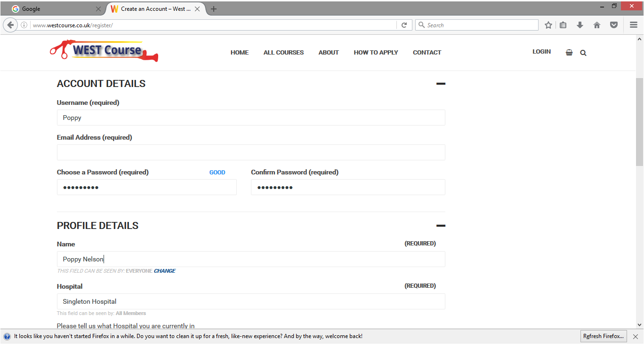This screenshot has height=347, width=644.
Task: Open the All Courses menu item
Action: tap(283, 53)
